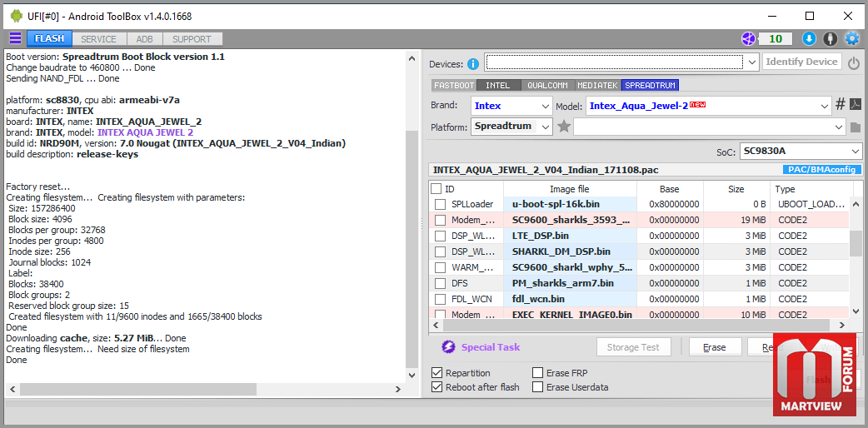Click the Erase button

pos(714,347)
